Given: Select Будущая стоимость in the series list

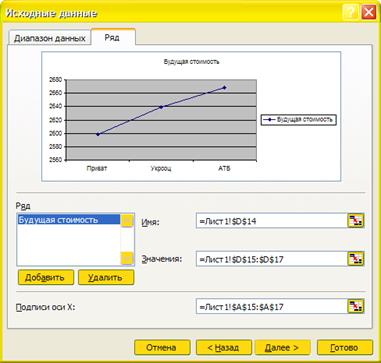Looking at the screenshot, I should [x=69, y=220].
